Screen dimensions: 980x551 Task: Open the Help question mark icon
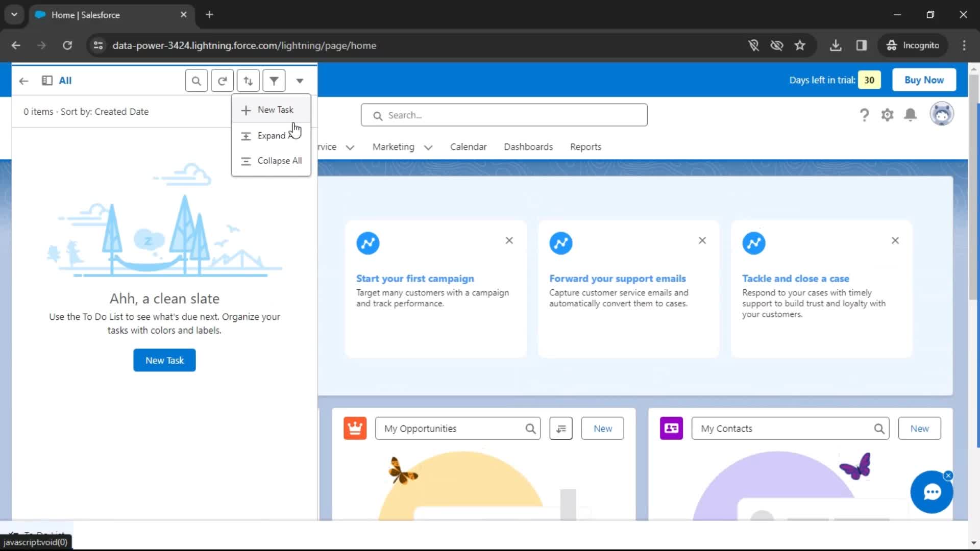click(x=864, y=115)
